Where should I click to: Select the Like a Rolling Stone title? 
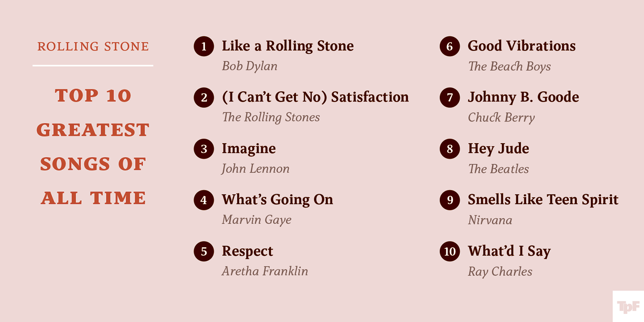click(x=288, y=46)
